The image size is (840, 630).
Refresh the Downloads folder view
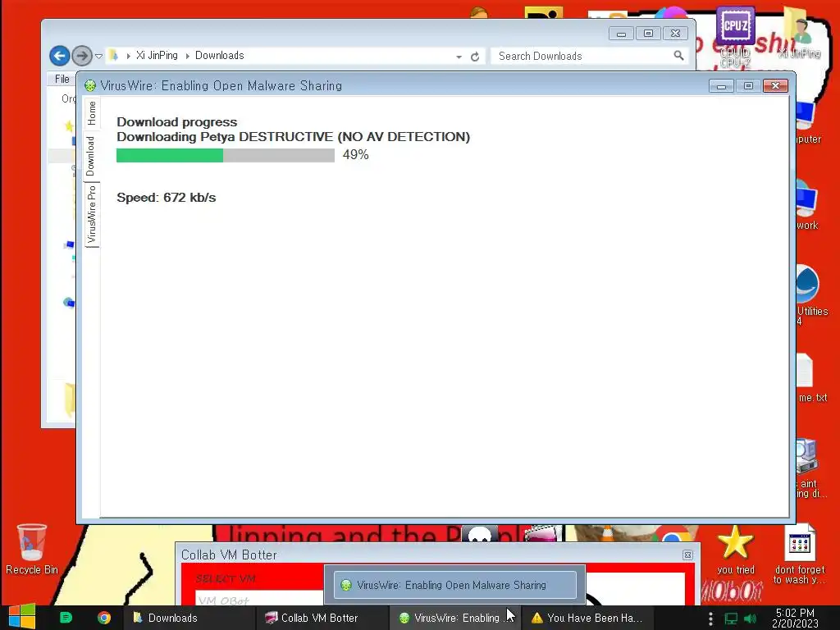[x=475, y=57]
